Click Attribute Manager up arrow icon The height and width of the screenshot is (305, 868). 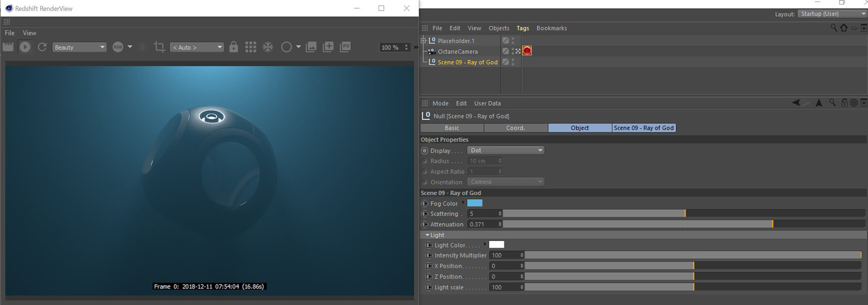[x=819, y=103]
